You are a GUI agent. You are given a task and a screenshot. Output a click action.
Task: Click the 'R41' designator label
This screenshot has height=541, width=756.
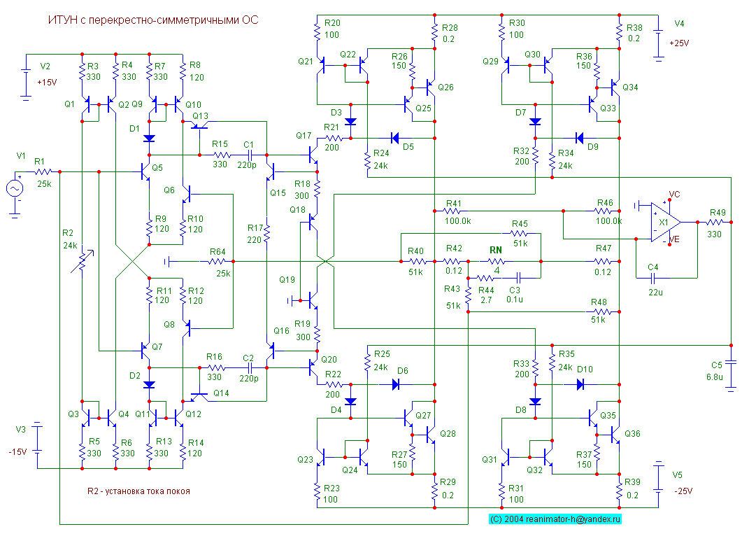click(x=454, y=204)
